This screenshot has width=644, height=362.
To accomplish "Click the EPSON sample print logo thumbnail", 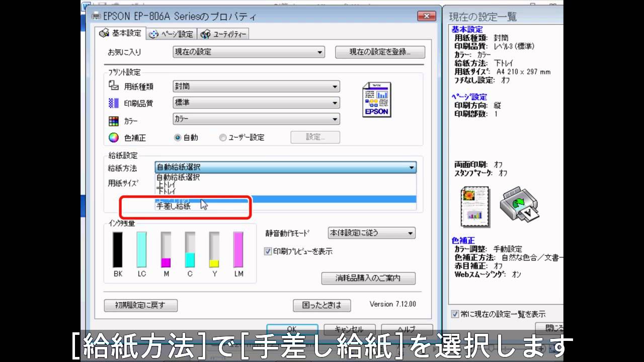I will 377,99.
